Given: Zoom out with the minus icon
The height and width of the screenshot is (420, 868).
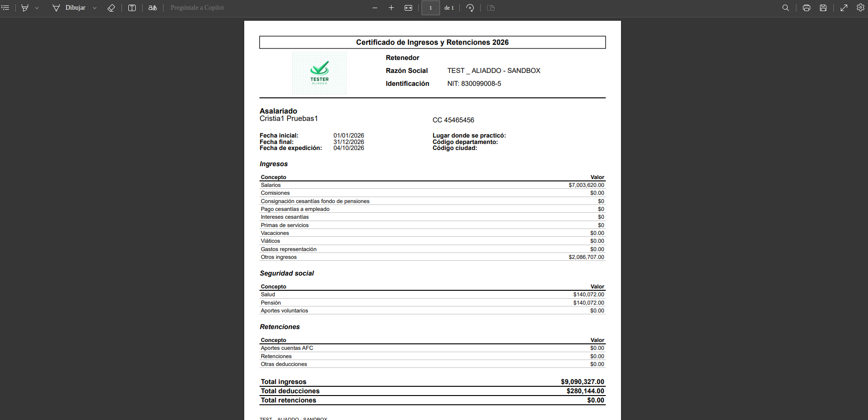Looking at the screenshot, I should tap(375, 8).
